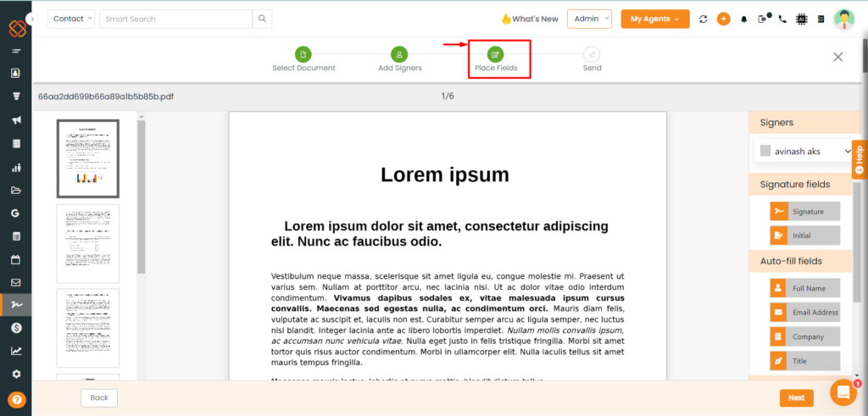Go to the Select Document step
The image size is (868, 416).
point(303,60)
